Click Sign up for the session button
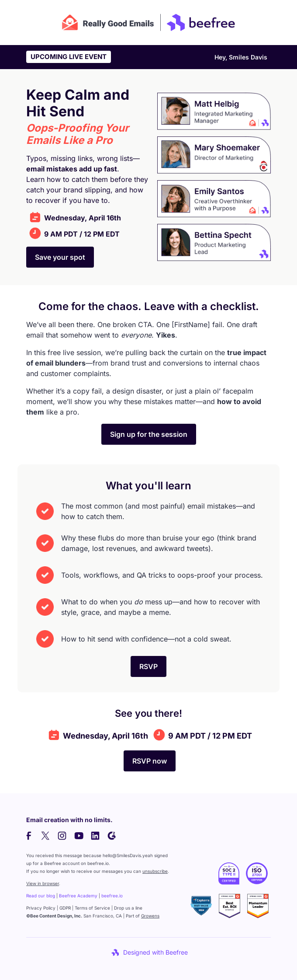This screenshot has height=980, width=297. 148,434
